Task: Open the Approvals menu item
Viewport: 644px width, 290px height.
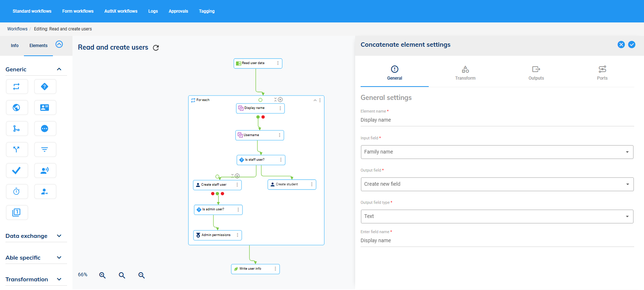Action: point(178,11)
